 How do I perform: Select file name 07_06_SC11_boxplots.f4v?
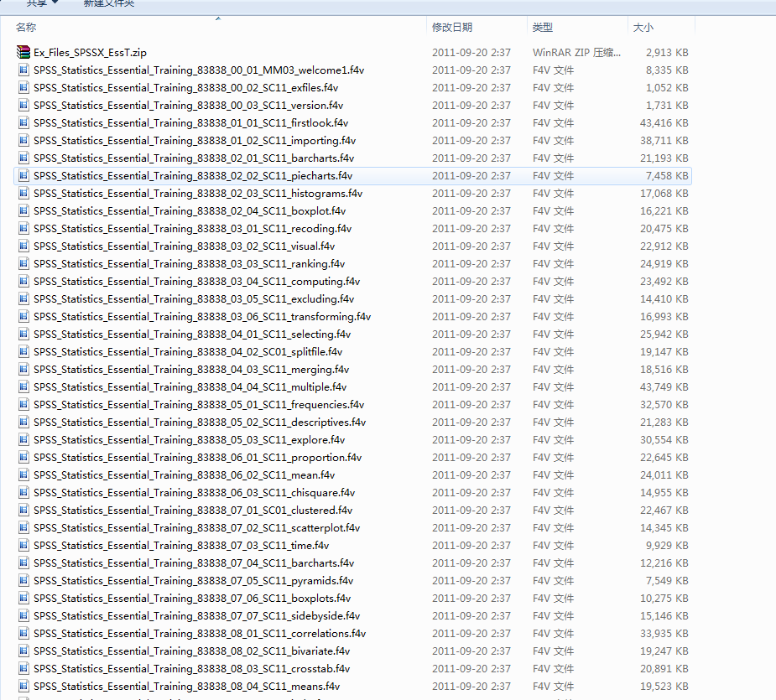click(192, 598)
